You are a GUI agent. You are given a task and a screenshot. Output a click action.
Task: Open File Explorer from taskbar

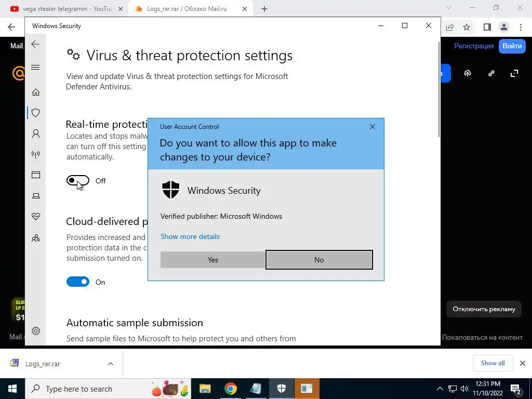205,389
